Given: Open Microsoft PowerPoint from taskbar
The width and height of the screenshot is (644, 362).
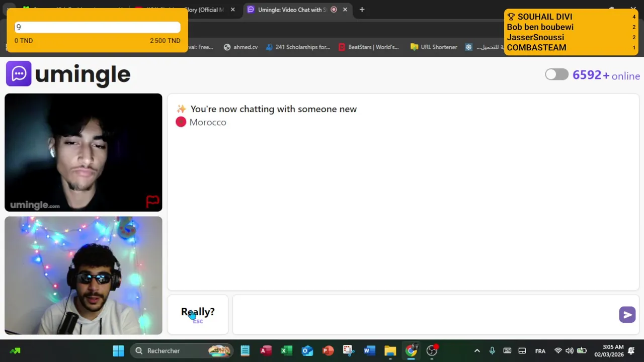Looking at the screenshot, I should click(x=328, y=351).
